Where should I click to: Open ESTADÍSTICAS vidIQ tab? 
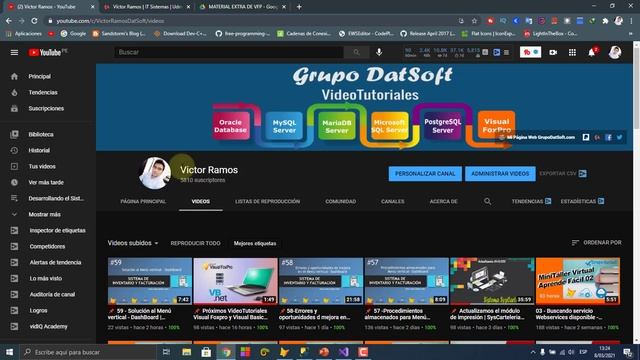click(582, 201)
